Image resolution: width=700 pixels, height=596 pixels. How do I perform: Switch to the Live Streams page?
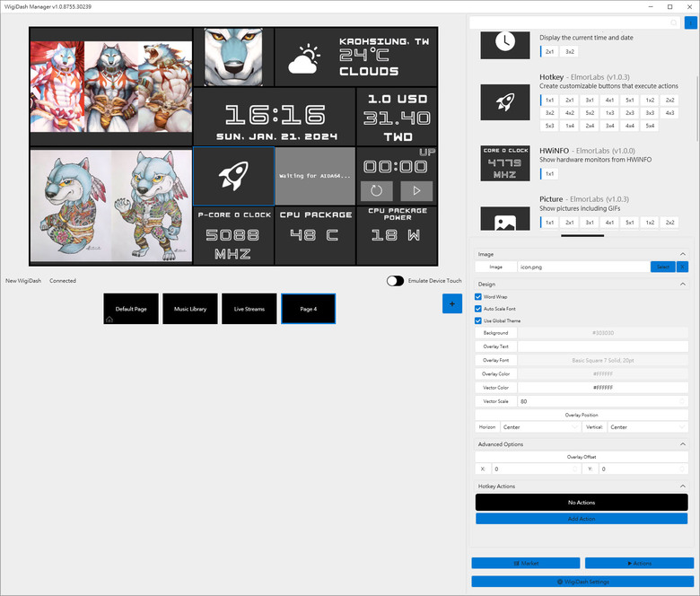click(249, 309)
